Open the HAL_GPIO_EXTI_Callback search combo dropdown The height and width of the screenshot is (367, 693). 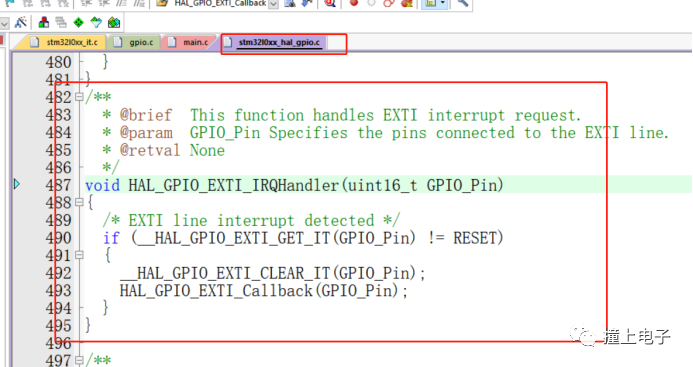pos(274,4)
